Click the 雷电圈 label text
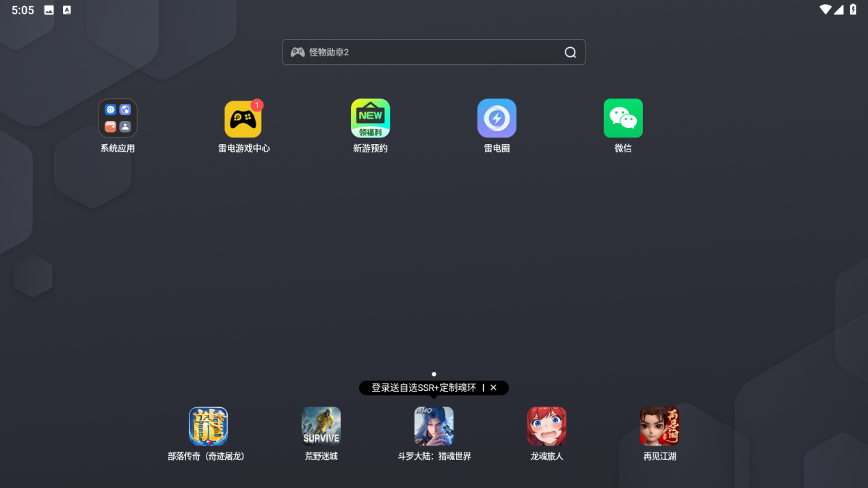 497,148
